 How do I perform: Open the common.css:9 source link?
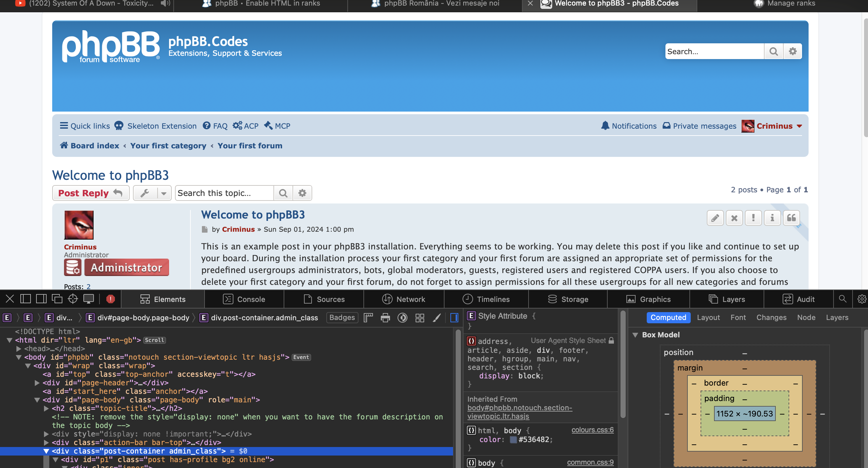pyautogui.click(x=590, y=462)
